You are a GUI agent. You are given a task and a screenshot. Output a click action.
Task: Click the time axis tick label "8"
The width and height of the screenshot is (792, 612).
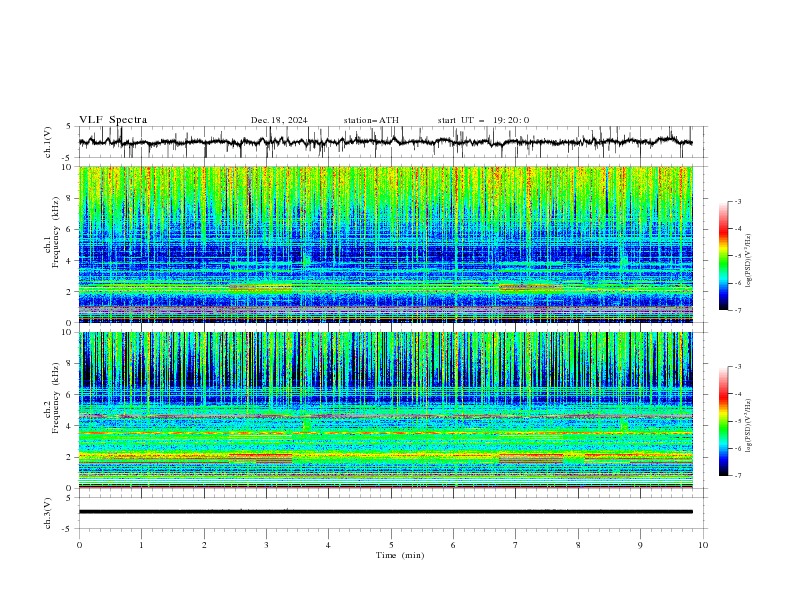(x=578, y=545)
